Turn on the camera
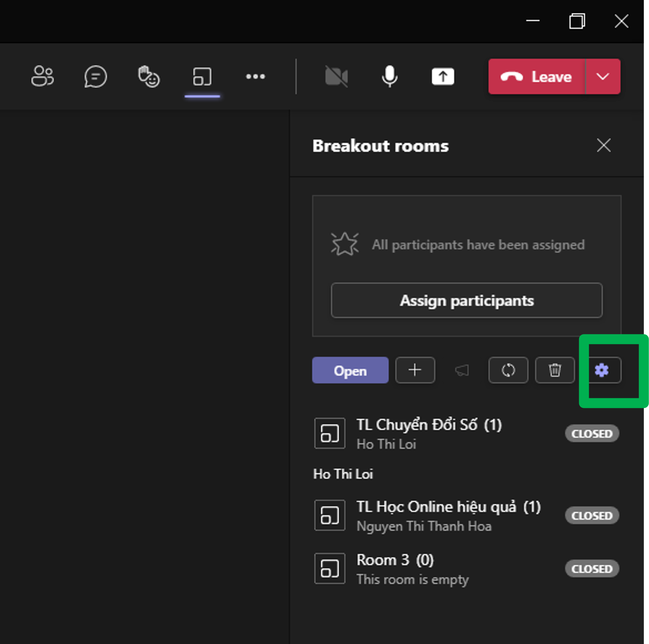 tap(336, 76)
